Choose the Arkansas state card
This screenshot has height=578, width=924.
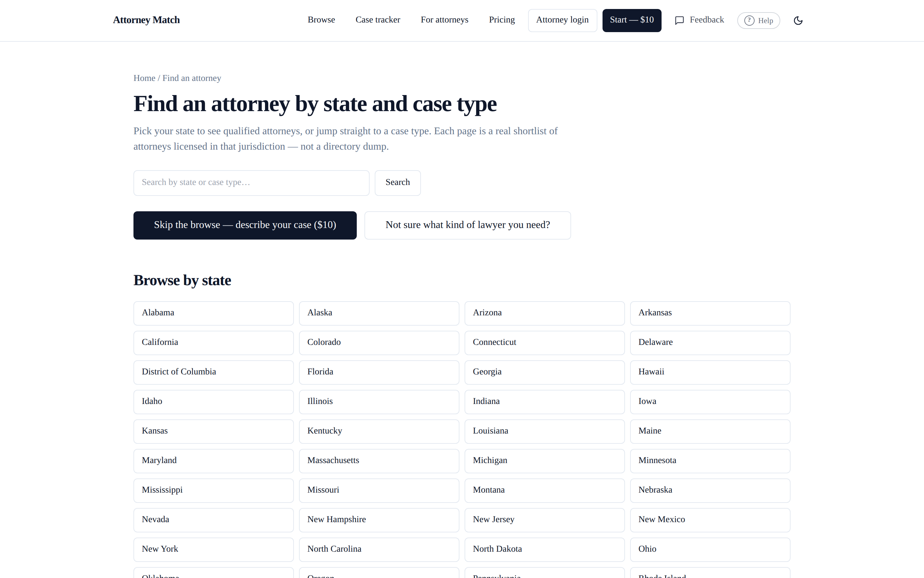(710, 313)
